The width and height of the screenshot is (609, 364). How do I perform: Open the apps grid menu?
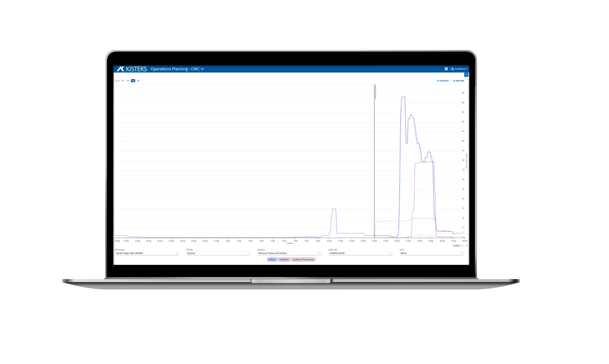446,69
